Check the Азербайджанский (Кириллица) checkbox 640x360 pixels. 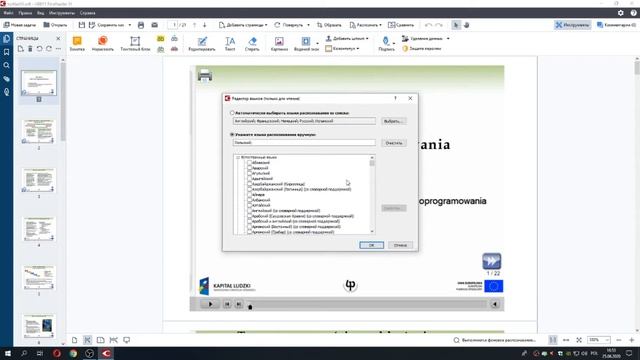tap(249, 184)
